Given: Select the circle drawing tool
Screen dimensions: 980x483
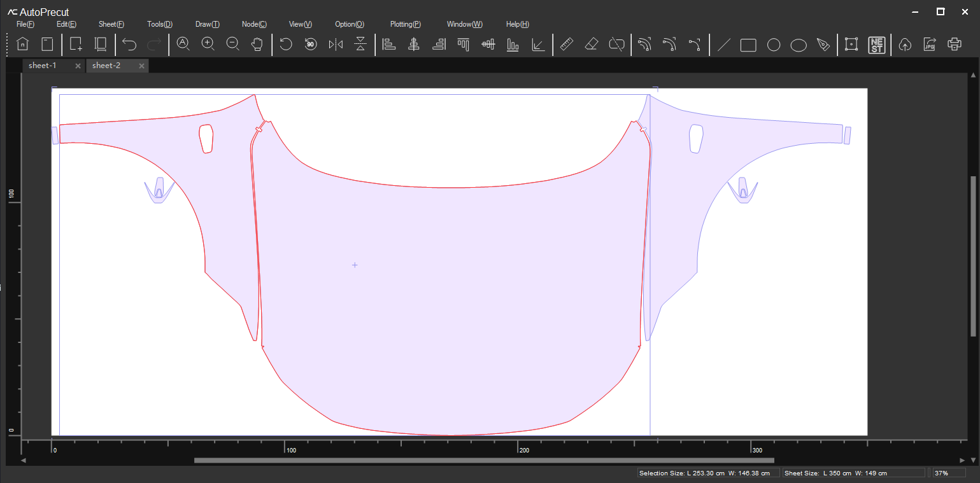Looking at the screenshot, I should click(774, 45).
